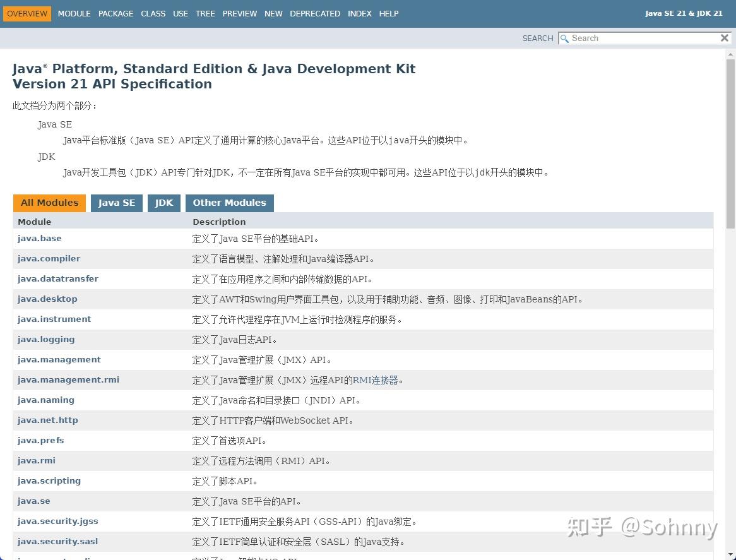Screen dimensions: 736x560
Task: Open the PACKAGE navigation menu item
Action: click(x=116, y=13)
